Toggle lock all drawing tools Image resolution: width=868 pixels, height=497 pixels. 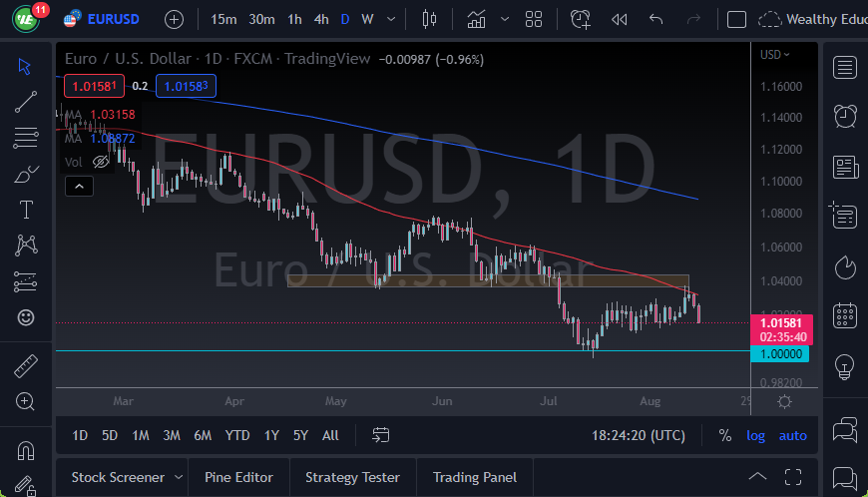[x=26, y=486]
